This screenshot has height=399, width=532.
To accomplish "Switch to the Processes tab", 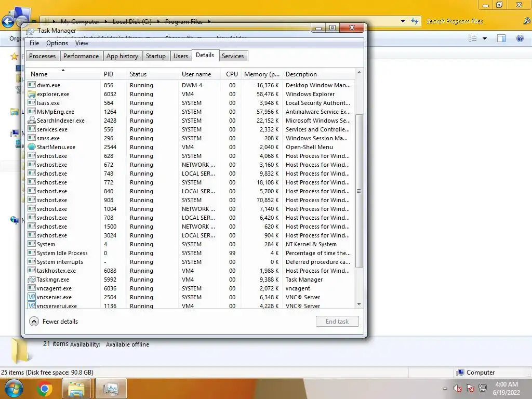I will coord(43,56).
